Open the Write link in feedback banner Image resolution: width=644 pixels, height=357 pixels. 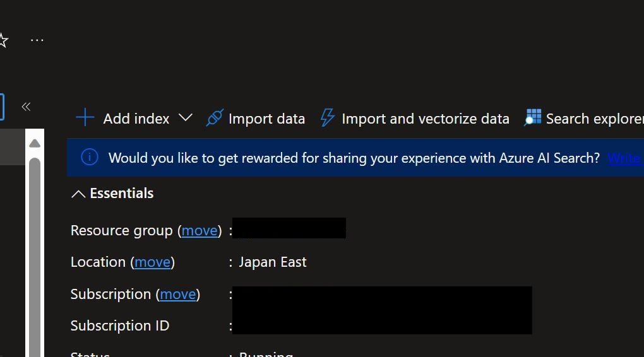625,158
